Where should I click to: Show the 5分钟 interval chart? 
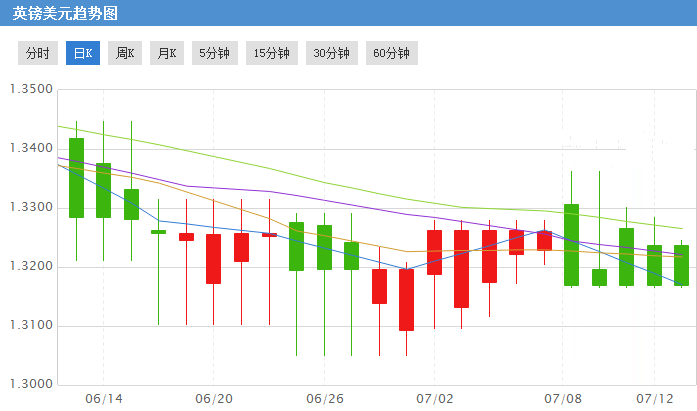(x=213, y=53)
